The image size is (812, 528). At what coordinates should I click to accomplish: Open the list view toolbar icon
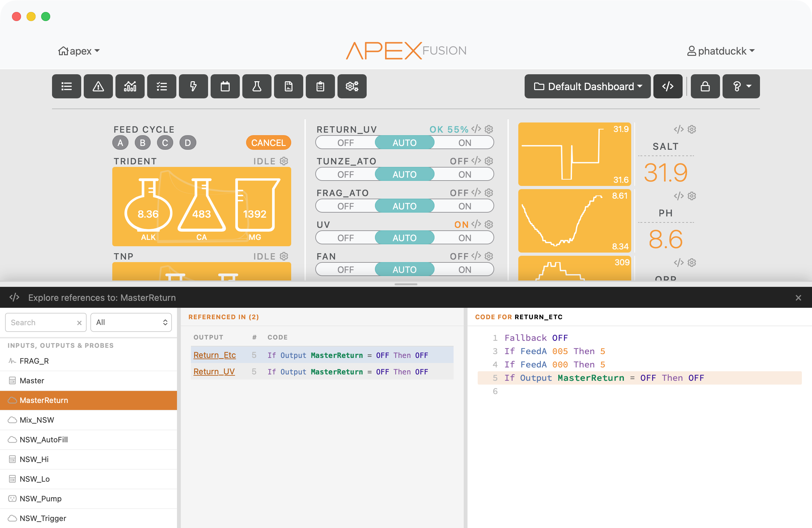pos(67,86)
